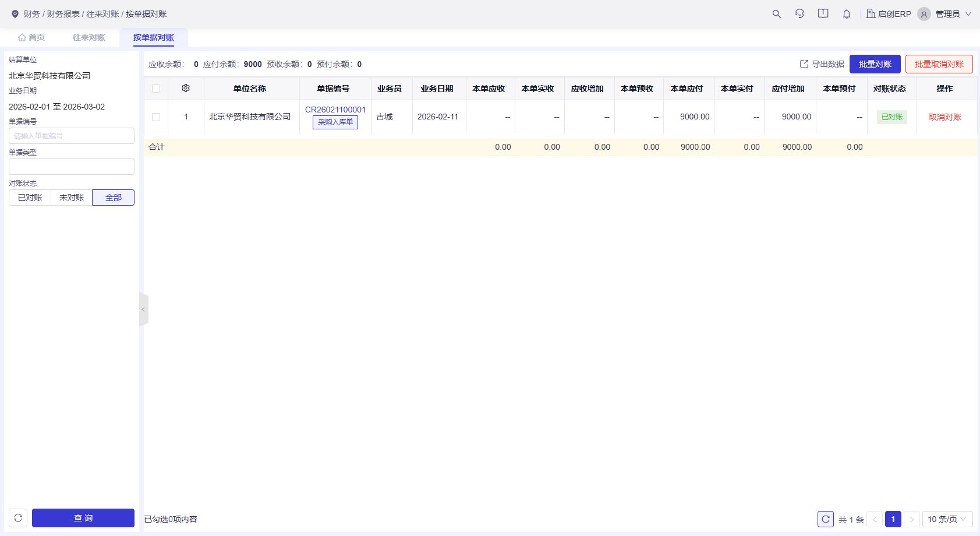Click the home icon on 首页 tab

22,37
